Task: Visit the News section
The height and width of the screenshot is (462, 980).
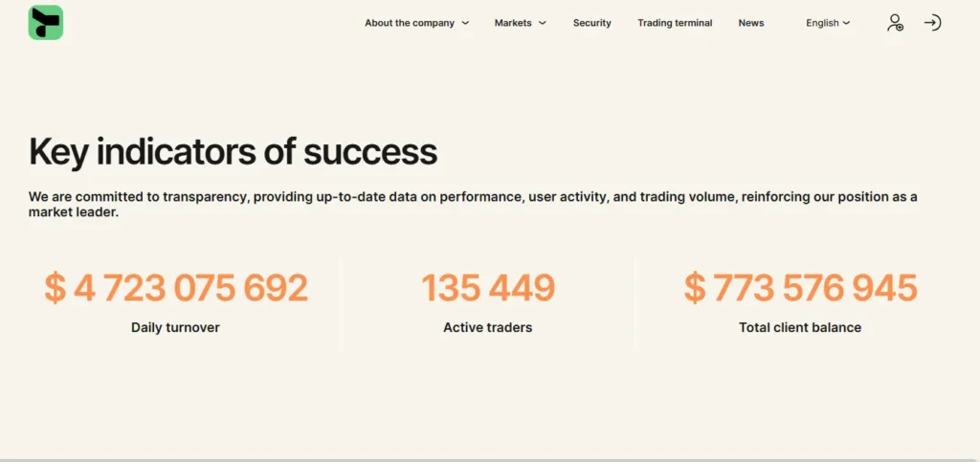Action: (x=751, y=23)
